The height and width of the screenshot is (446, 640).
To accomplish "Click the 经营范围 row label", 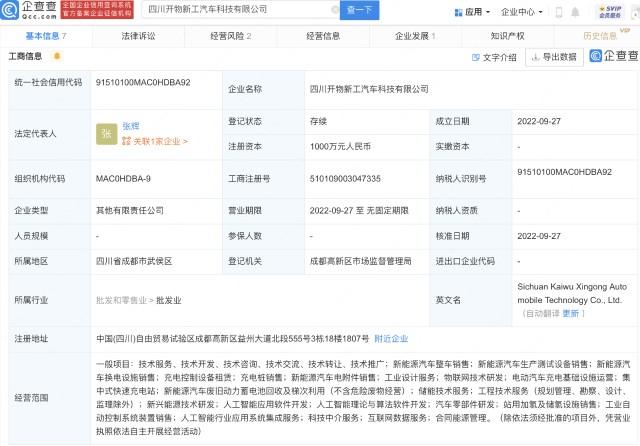I will pos(31,398).
